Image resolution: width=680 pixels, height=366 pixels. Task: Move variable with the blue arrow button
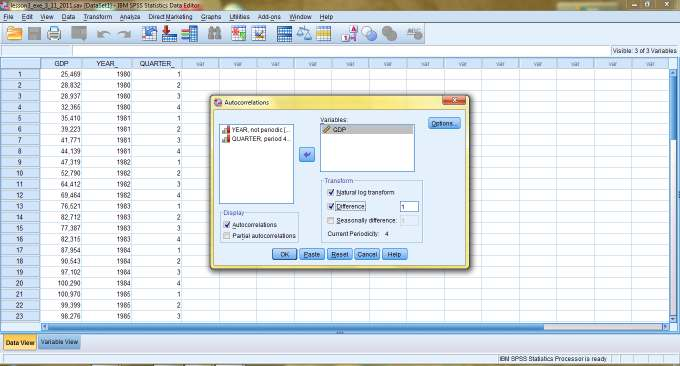click(x=307, y=155)
